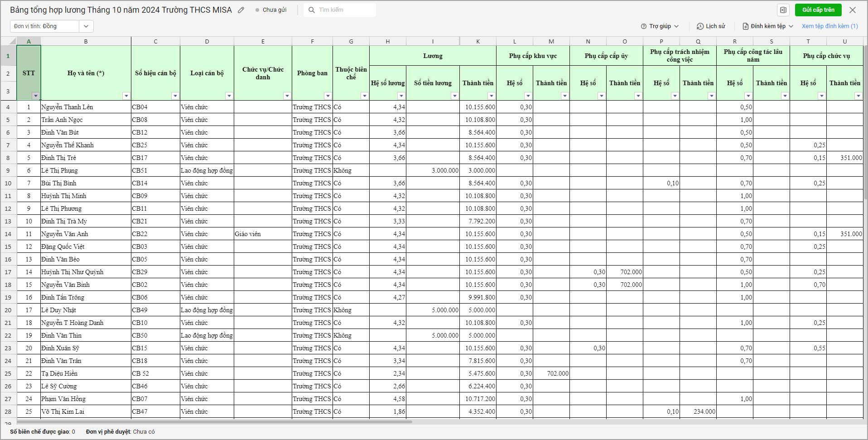The image size is (868, 440).
Task: Open the Đính kèm tệp menu
Action: (x=768, y=26)
